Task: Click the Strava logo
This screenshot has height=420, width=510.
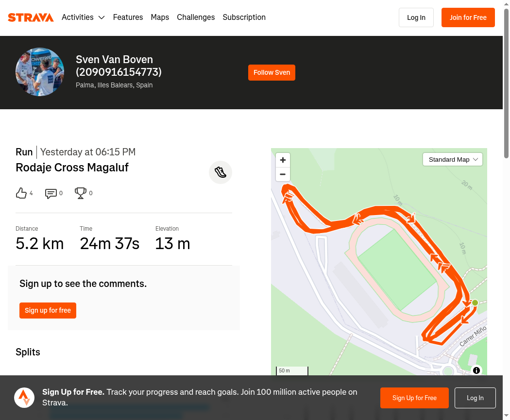Action: point(31,17)
